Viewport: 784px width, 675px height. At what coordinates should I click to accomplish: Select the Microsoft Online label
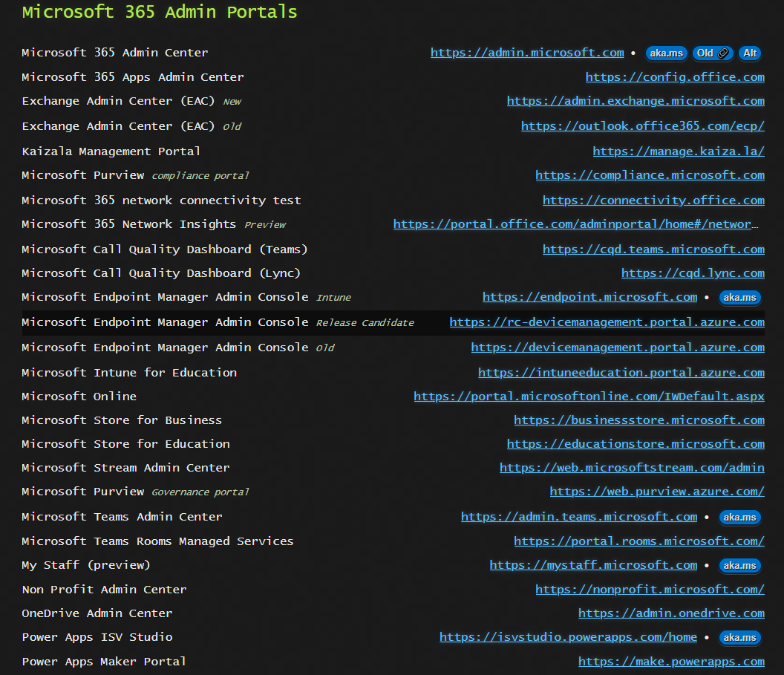79,397
